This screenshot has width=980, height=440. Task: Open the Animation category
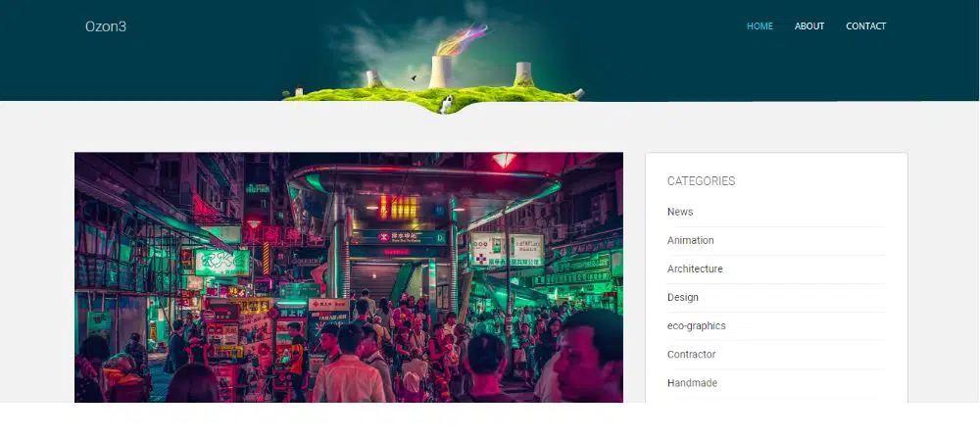click(690, 240)
